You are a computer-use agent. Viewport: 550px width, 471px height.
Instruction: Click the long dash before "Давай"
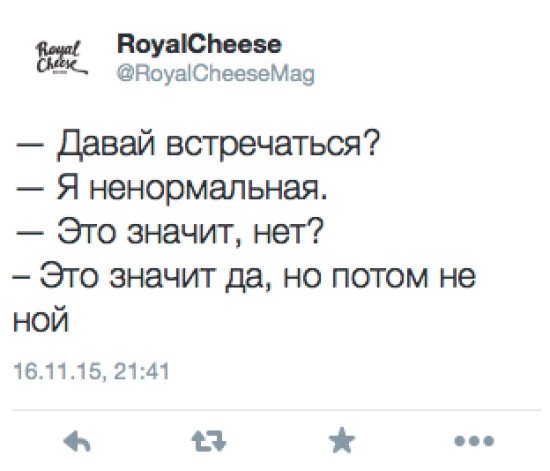(x=30, y=144)
